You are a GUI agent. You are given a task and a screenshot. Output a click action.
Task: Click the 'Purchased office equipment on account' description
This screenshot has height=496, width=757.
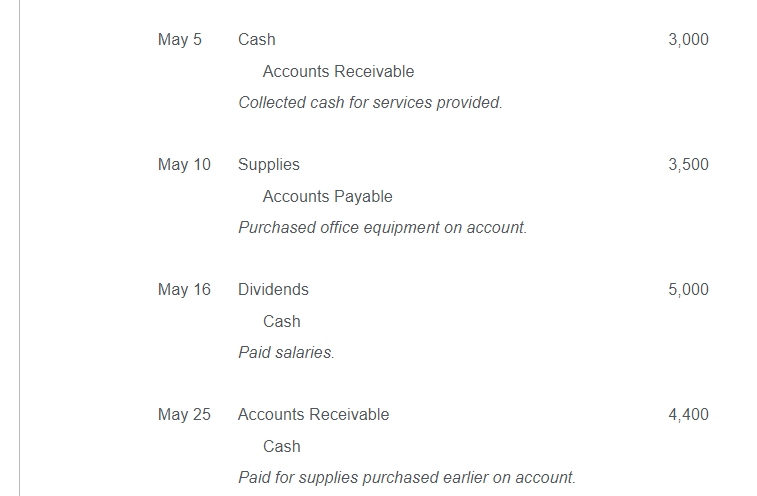click(382, 227)
